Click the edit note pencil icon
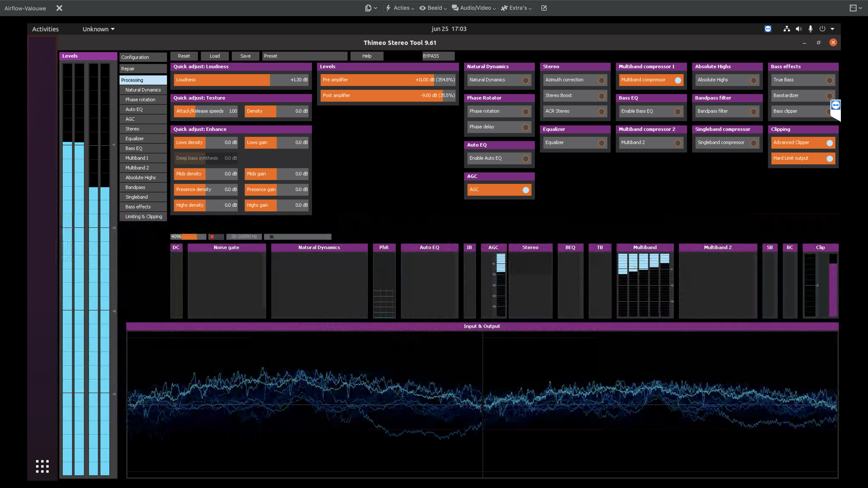 pos(544,8)
